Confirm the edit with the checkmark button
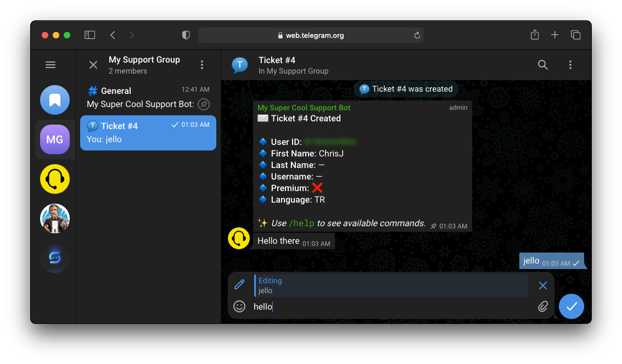 pyautogui.click(x=571, y=306)
